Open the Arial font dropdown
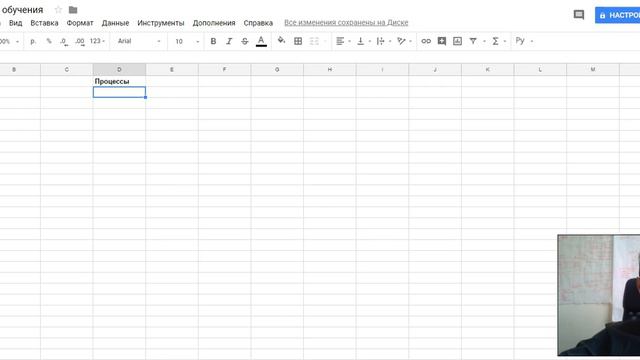640x360 pixels. [139, 41]
